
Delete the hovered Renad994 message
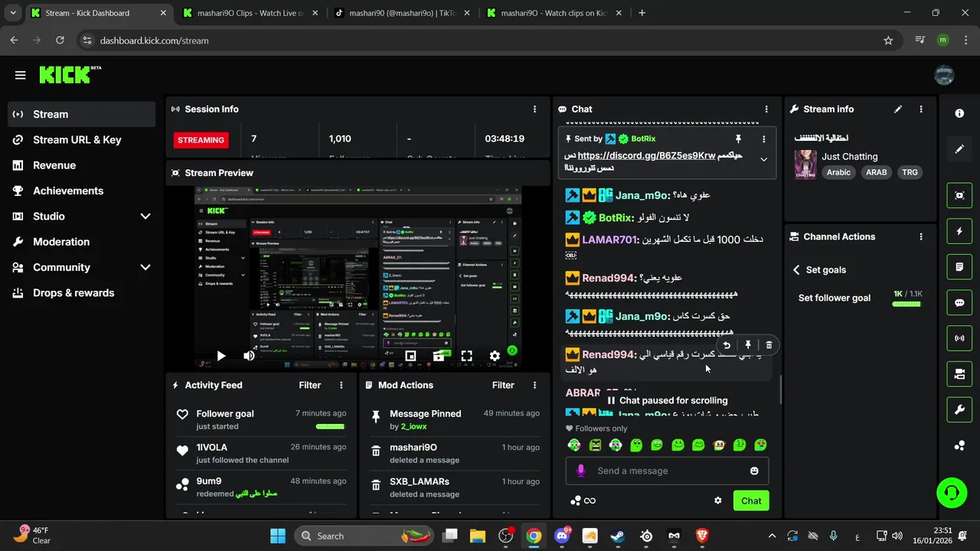pyautogui.click(x=769, y=345)
